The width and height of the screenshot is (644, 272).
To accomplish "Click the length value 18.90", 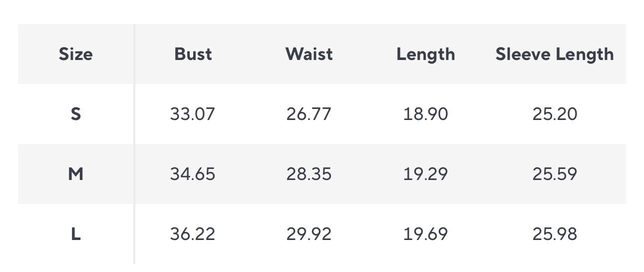I will tap(425, 114).
